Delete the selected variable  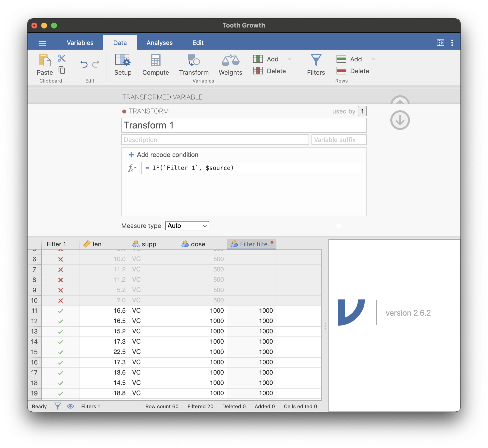(270, 71)
